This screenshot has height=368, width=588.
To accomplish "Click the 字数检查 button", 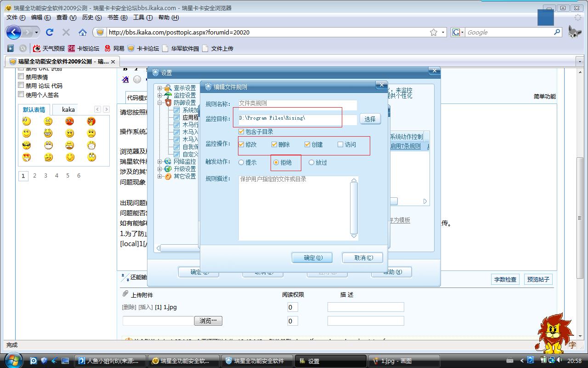I will coord(505,279).
